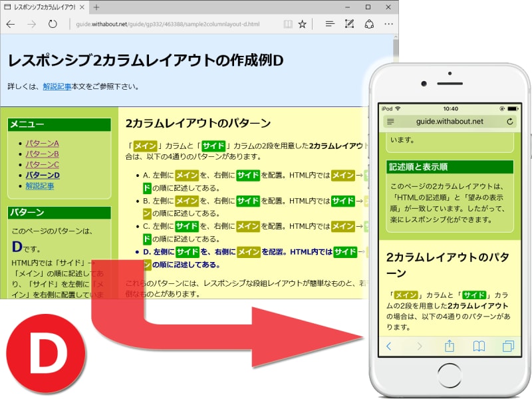Click the Make a Web Note pen icon

pyautogui.click(x=349, y=23)
